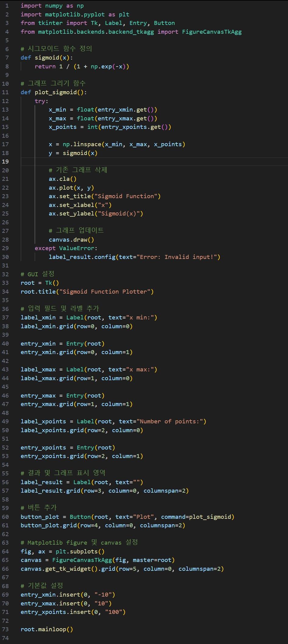The width and height of the screenshot is (288, 644).
Task: Click 'entry_xmin.grid(row=0, column=1)' line
Action: point(77,352)
